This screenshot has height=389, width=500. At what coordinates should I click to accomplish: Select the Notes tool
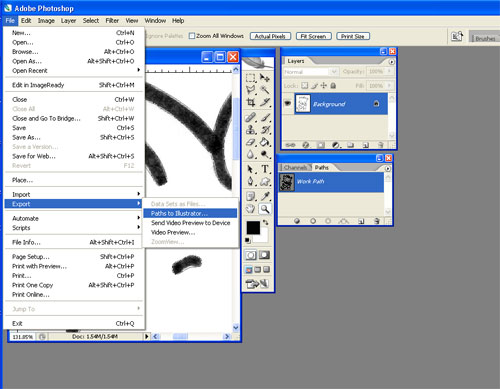[x=251, y=196]
